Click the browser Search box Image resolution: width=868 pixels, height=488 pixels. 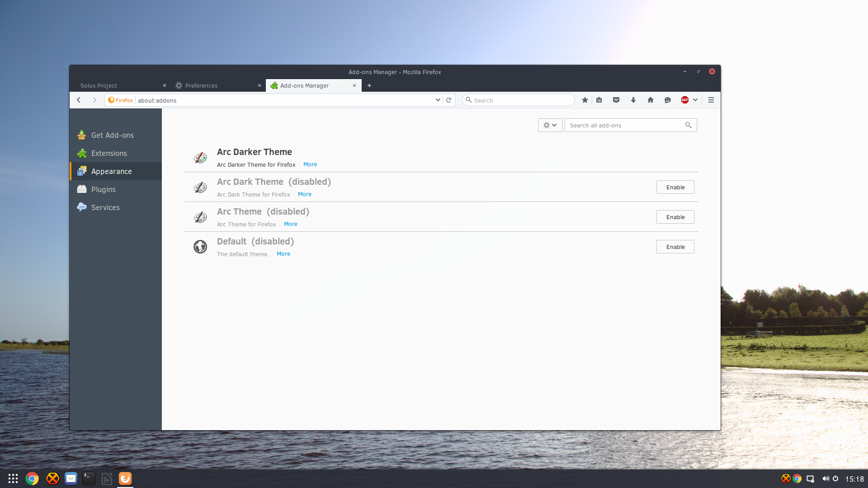pos(519,100)
